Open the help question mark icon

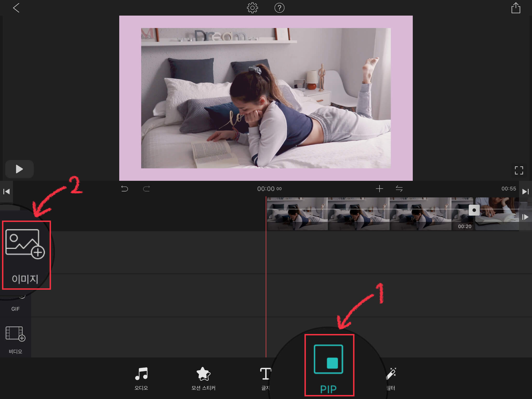point(279,8)
